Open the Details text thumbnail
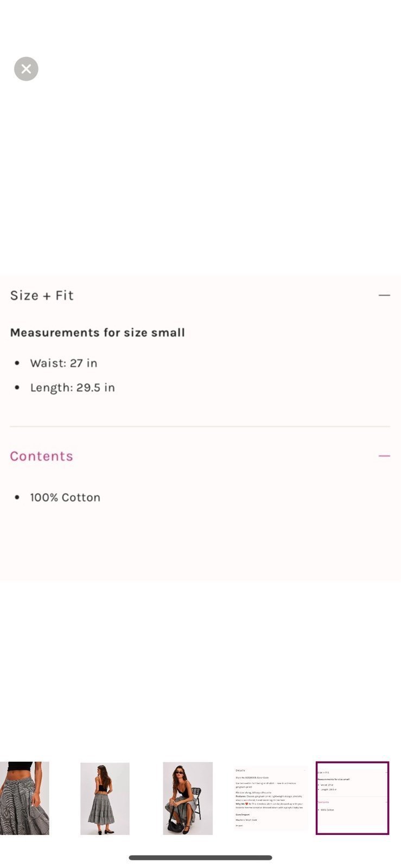 coord(270,798)
